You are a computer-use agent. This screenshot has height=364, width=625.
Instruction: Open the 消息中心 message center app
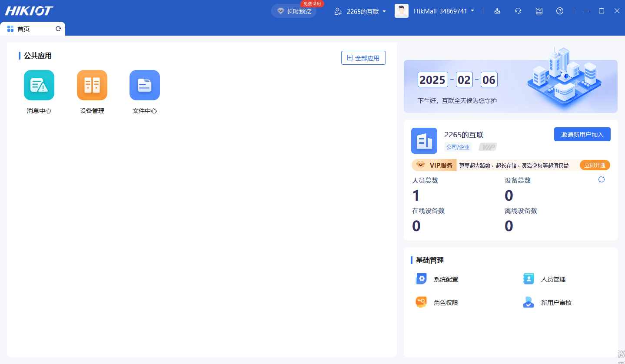pos(39,85)
